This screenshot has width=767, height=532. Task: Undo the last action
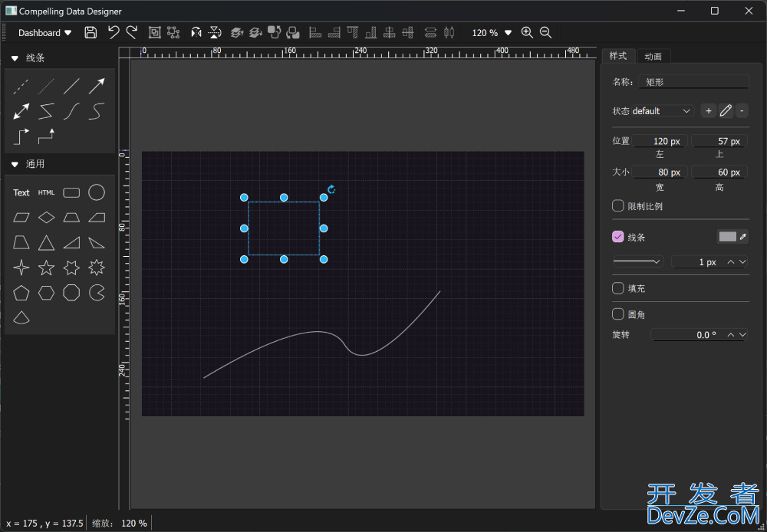(114, 33)
